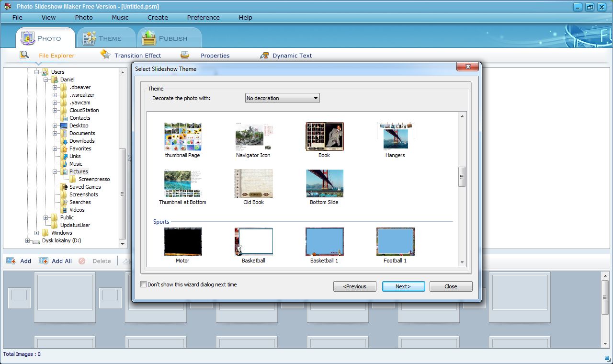This screenshot has width=613, height=364.
Task: Expand the CloudStation folder
Action: pyautogui.click(x=55, y=110)
